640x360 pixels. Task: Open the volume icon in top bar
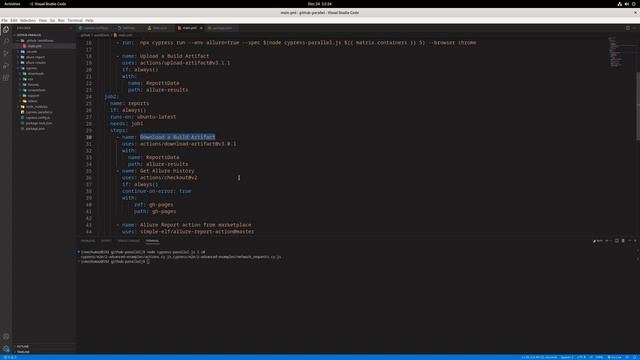627,4
